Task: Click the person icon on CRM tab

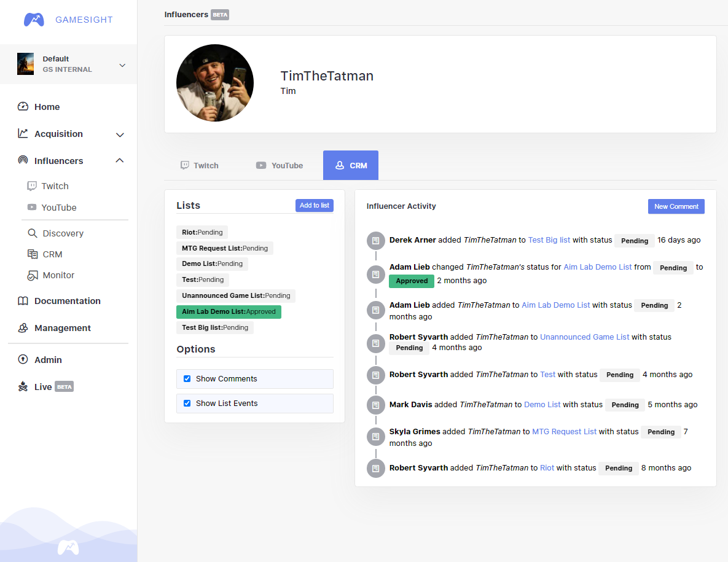Action: pyautogui.click(x=340, y=165)
